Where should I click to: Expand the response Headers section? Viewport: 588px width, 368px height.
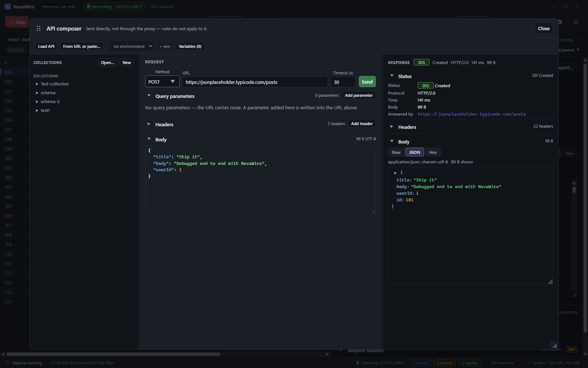(392, 127)
